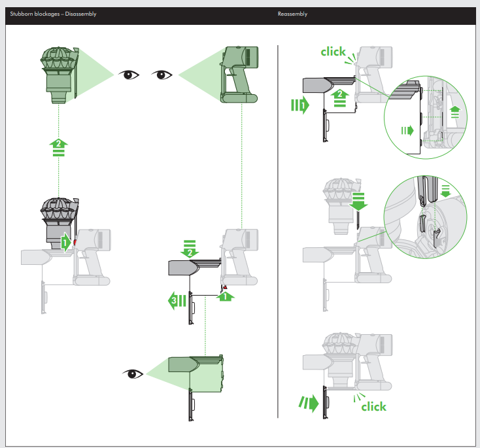
Task: Click the green highlighted cyclone illustration
Action: tap(60, 75)
